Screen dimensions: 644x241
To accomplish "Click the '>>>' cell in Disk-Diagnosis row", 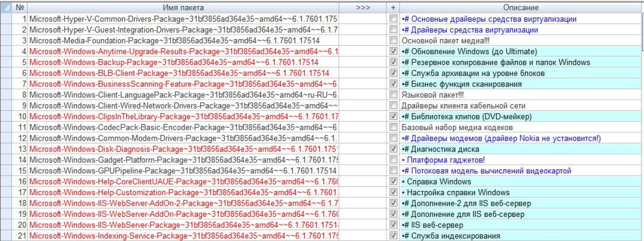I will pos(362,149).
